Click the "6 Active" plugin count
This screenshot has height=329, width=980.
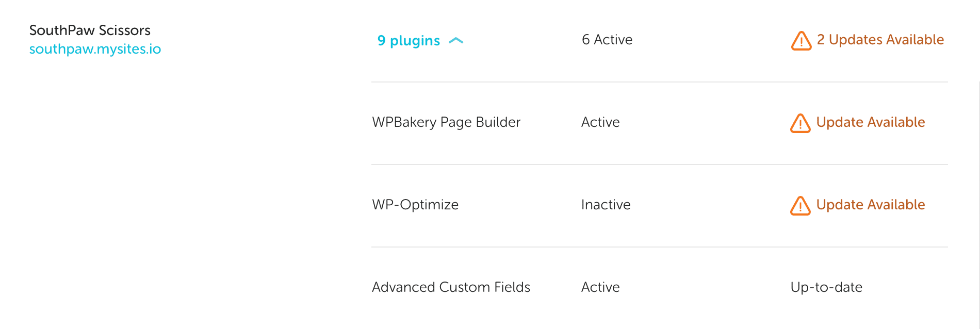click(607, 40)
